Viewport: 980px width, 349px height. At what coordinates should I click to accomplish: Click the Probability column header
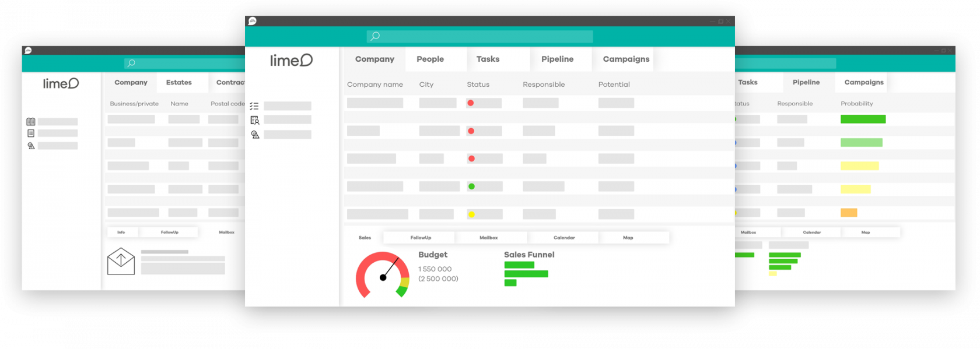[x=856, y=104]
